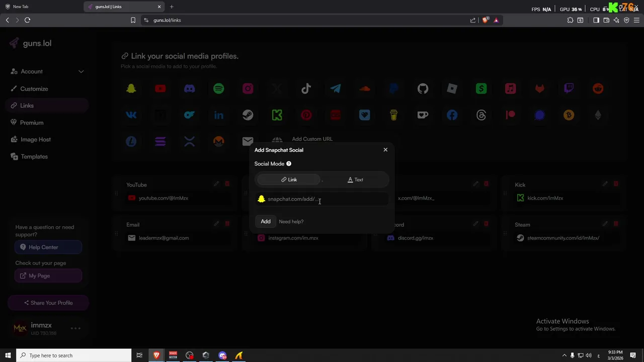Delete the Steam link card

tap(616, 224)
